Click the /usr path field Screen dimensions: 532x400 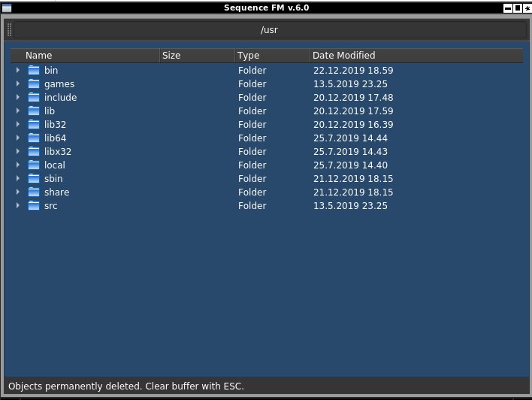(x=270, y=30)
